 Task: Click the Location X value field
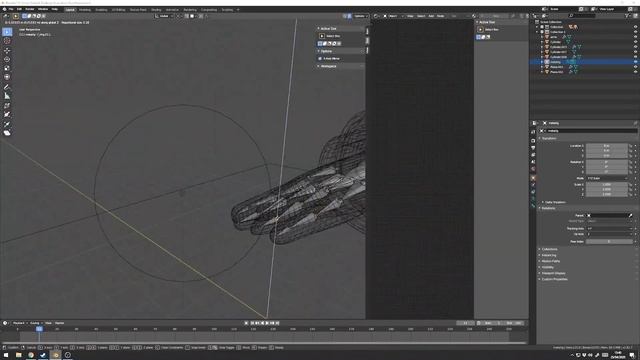(607, 146)
